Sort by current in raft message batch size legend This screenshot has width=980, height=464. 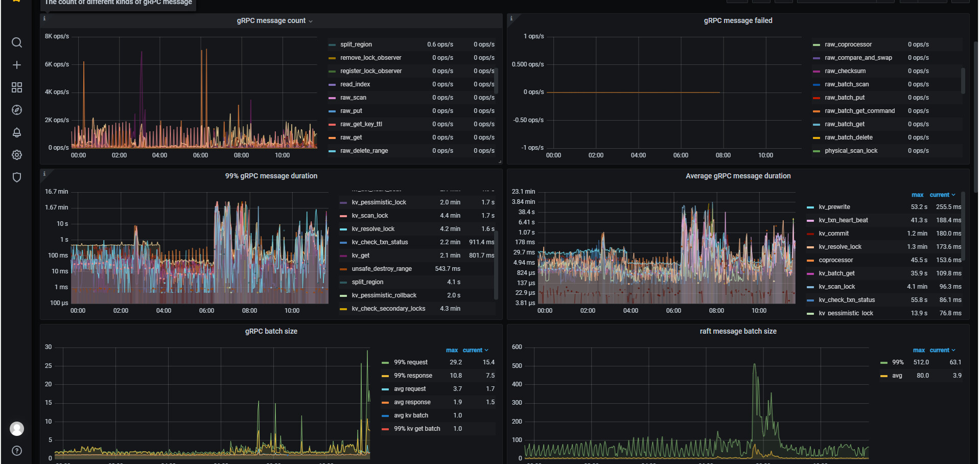939,350
